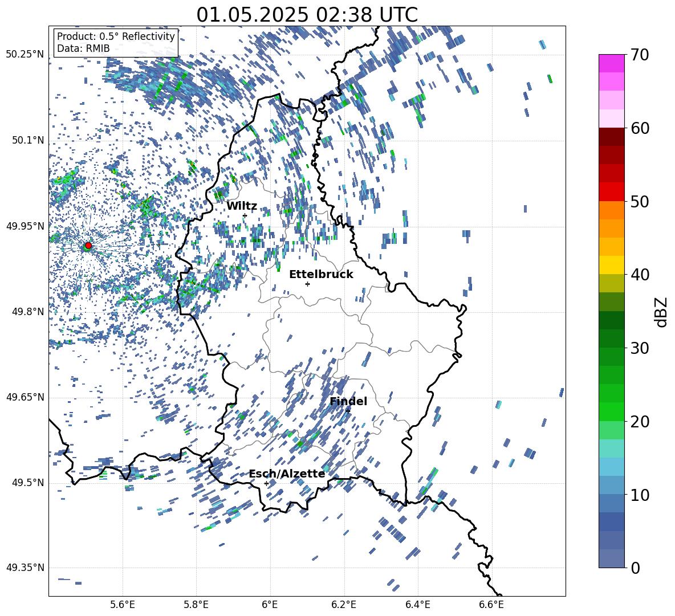Click the 5.8°E longitude label
675x616 pixels.
[196, 605]
